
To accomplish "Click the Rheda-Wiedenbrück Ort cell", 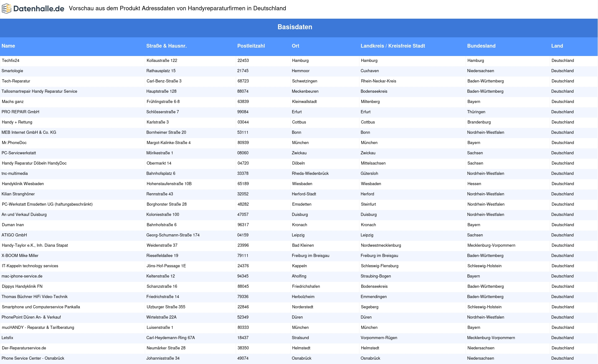I will click(310, 174).
